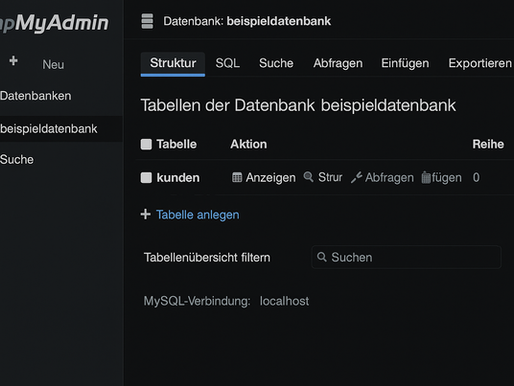Focus the Suchen filter input field
The width and height of the screenshot is (514, 386).
pyautogui.click(x=406, y=257)
